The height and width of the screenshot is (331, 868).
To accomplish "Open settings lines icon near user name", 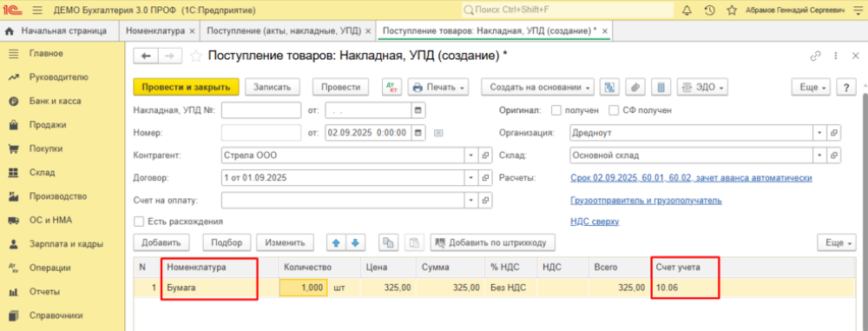I will click(858, 10).
